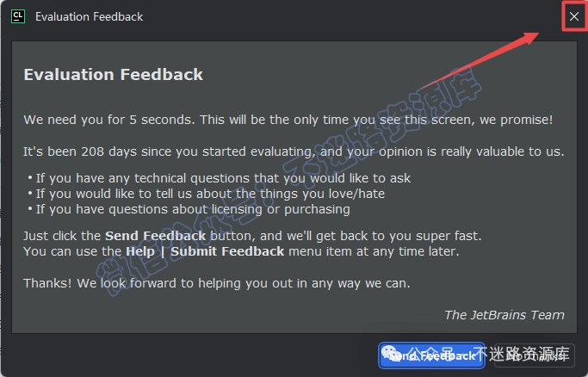Click the You can use the Help line

pyautogui.click(x=241, y=251)
